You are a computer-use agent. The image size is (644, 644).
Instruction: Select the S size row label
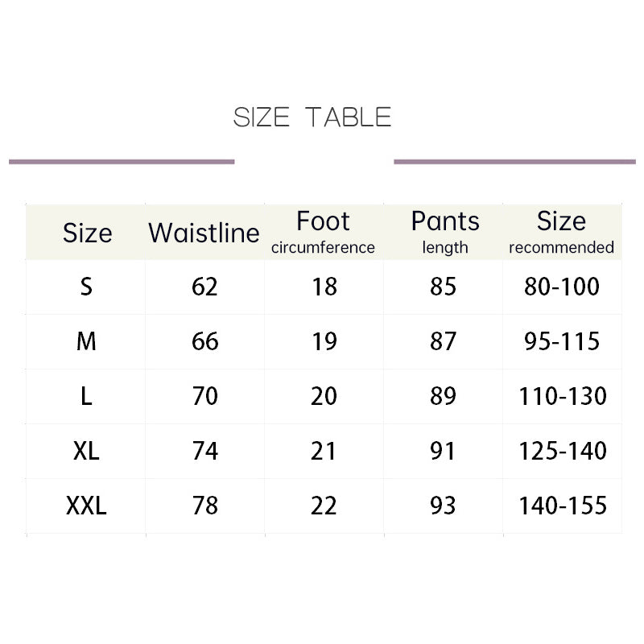click(x=86, y=287)
